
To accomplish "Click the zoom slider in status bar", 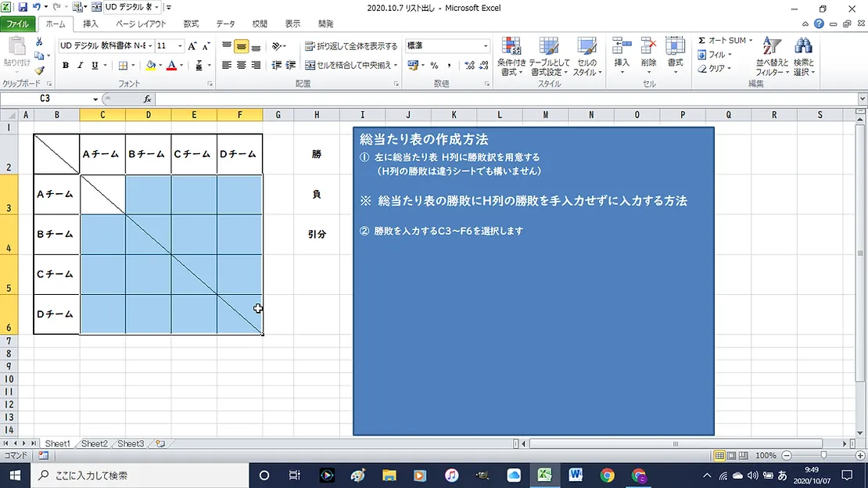I will pos(823,455).
